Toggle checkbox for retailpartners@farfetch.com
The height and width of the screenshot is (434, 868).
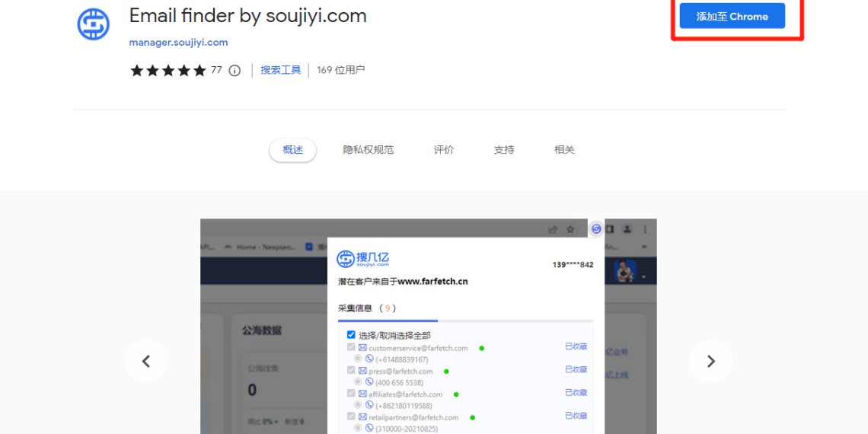[351, 416]
